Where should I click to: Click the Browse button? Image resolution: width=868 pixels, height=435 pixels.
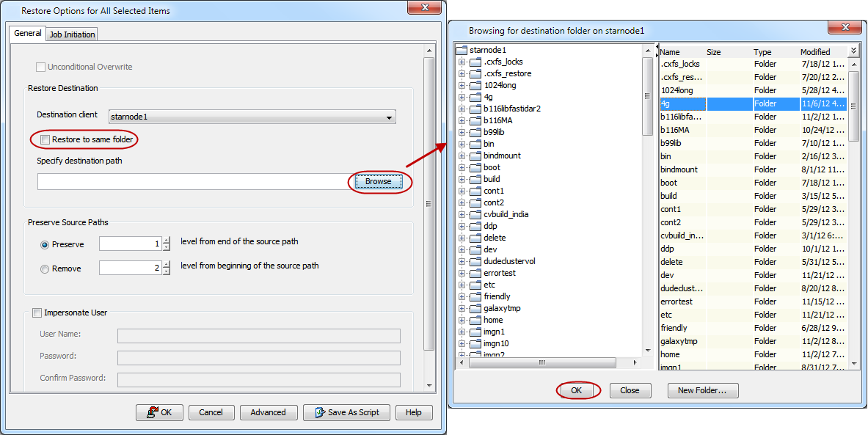point(378,181)
